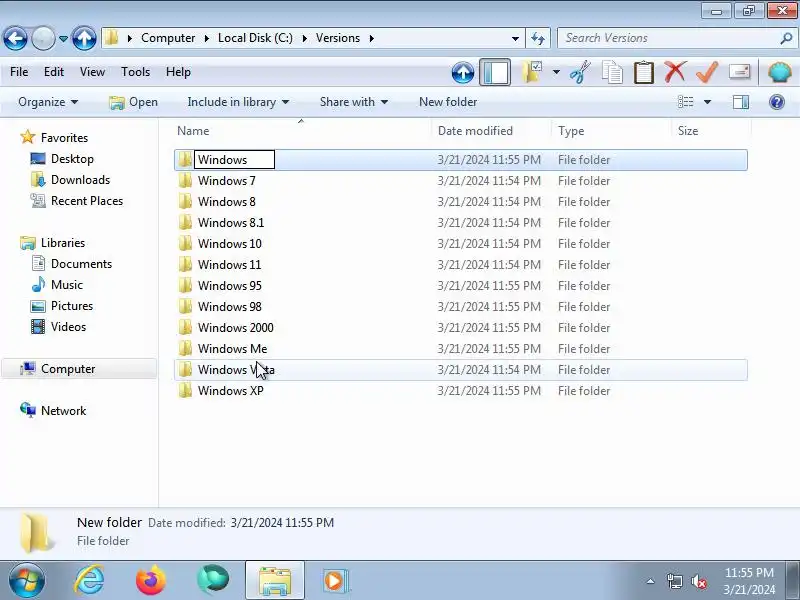Click the rename text box containing Windows
The width and height of the screenshot is (800, 600).
(234, 160)
